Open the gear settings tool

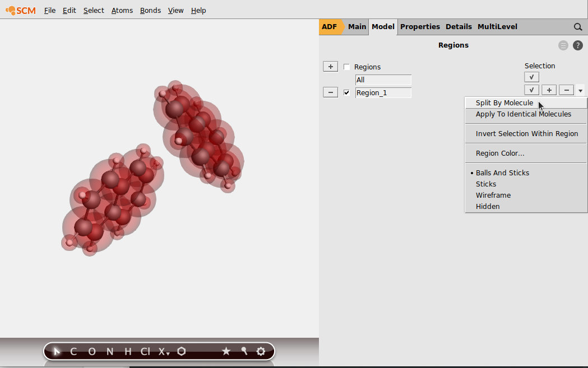261,351
